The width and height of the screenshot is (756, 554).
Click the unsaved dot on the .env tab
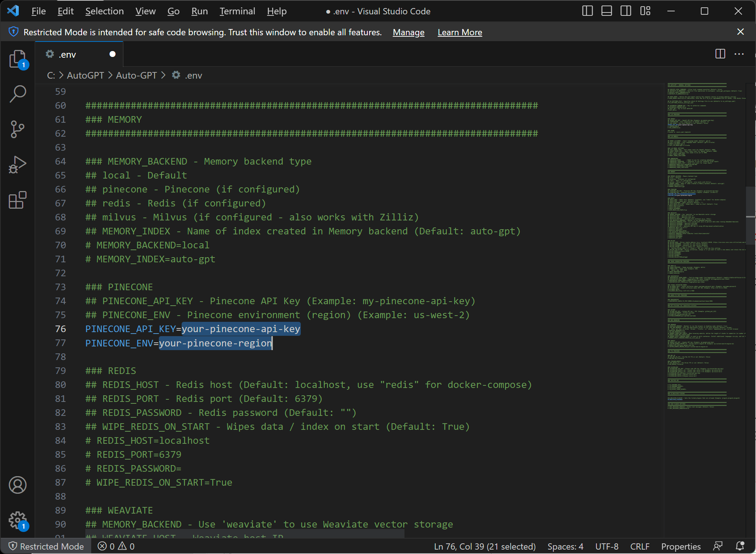pyautogui.click(x=113, y=54)
